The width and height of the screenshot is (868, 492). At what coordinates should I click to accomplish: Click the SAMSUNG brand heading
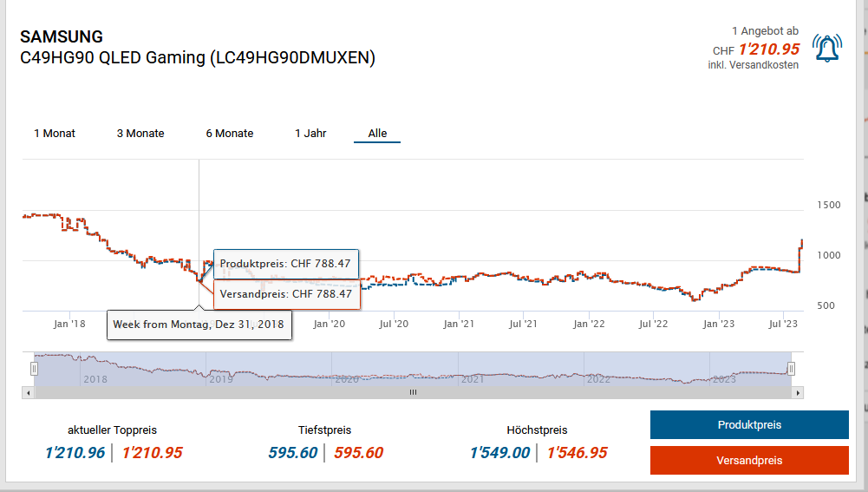click(62, 36)
